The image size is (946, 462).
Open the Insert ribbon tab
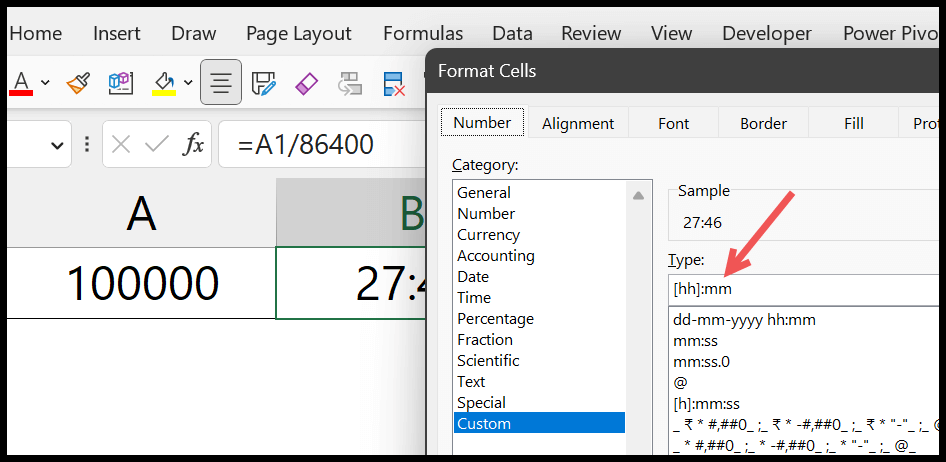117,33
